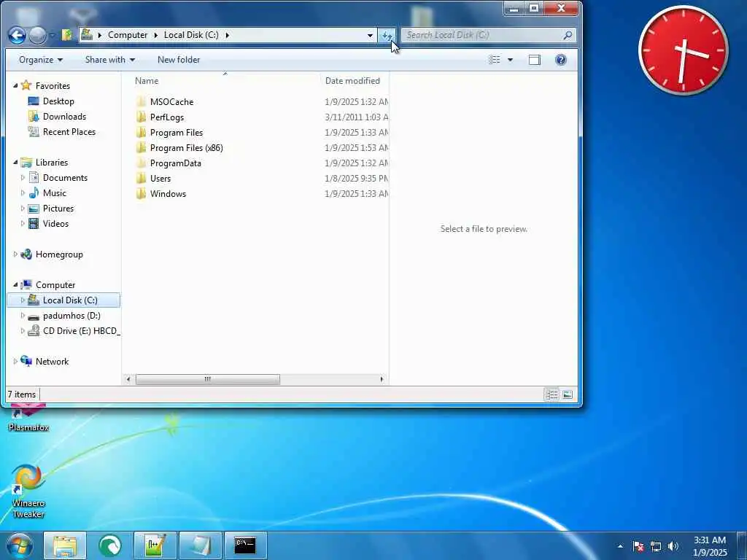The height and width of the screenshot is (560, 747).
Task: Open the More view options dropdown arrow
Action: click(510, 60)
